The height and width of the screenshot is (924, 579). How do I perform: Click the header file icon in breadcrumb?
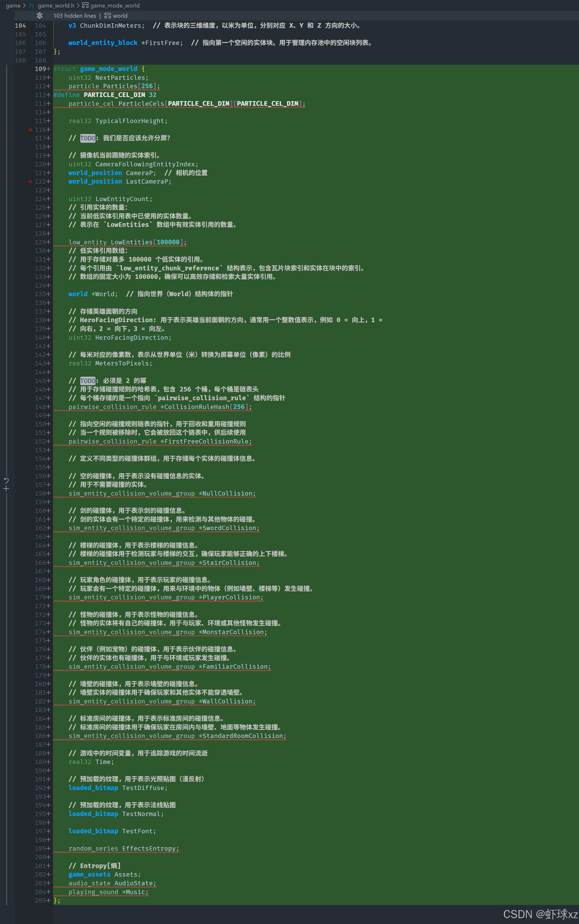(32, 5)
